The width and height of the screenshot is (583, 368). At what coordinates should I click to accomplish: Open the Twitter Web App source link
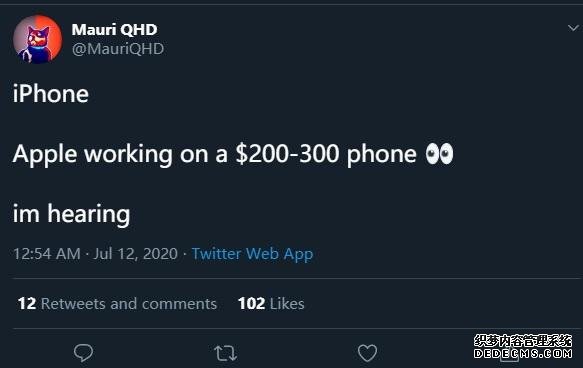(252, 254)
